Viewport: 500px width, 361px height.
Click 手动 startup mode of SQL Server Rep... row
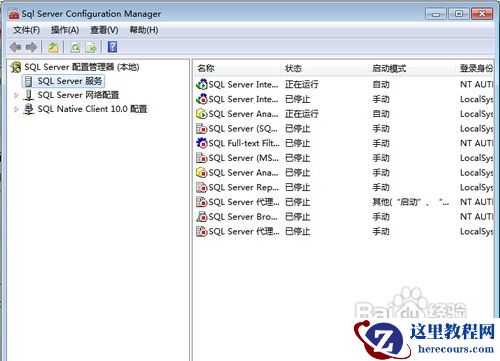point(381,187)
